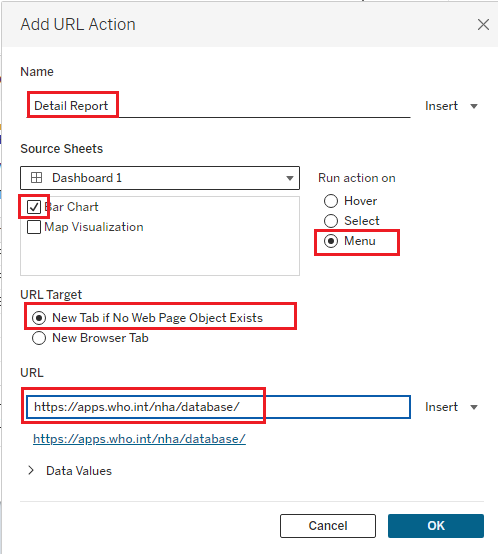The height and width of the screenshot is (554, 498).
Task: Click the dashboard grid icon in Source Sheets
Action: coord(36,177)
